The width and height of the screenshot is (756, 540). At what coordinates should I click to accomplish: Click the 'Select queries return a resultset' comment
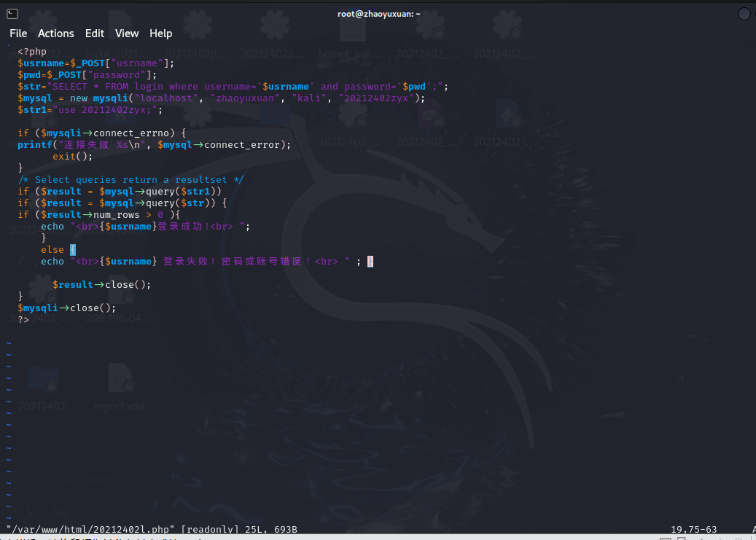pyautogui.click(x=131, y=180)
